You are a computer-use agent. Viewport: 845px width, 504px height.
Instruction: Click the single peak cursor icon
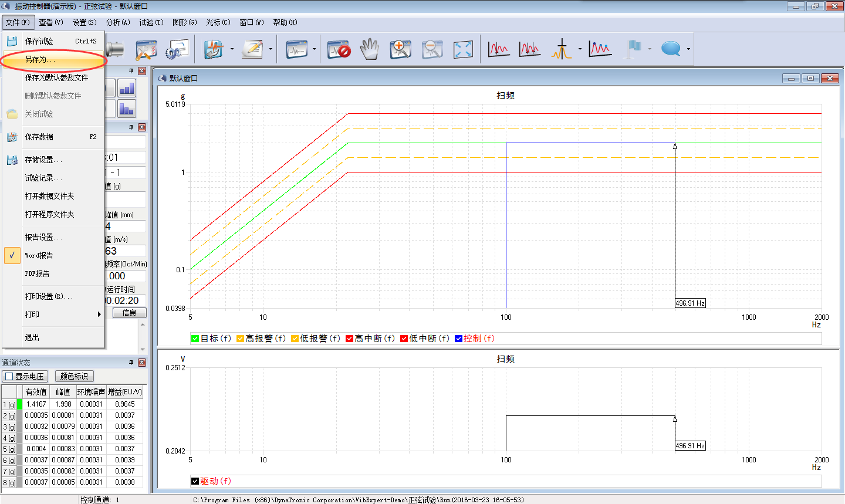pyautogui.click(x=562, y=49)
